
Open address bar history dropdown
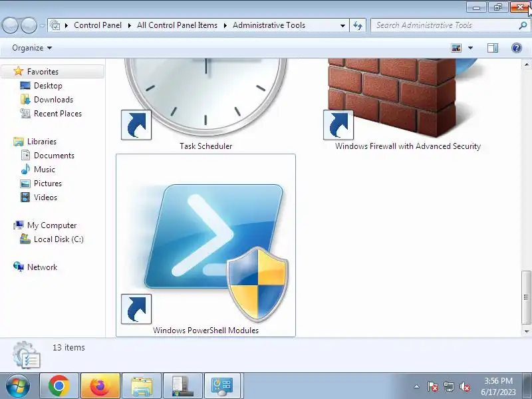[342, 25]
